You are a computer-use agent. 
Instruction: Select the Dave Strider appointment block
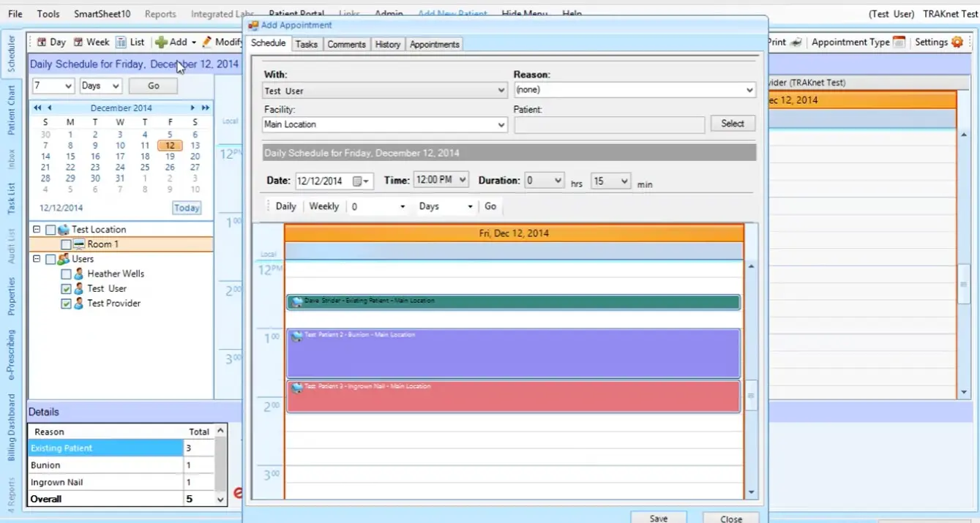point(512,301)
